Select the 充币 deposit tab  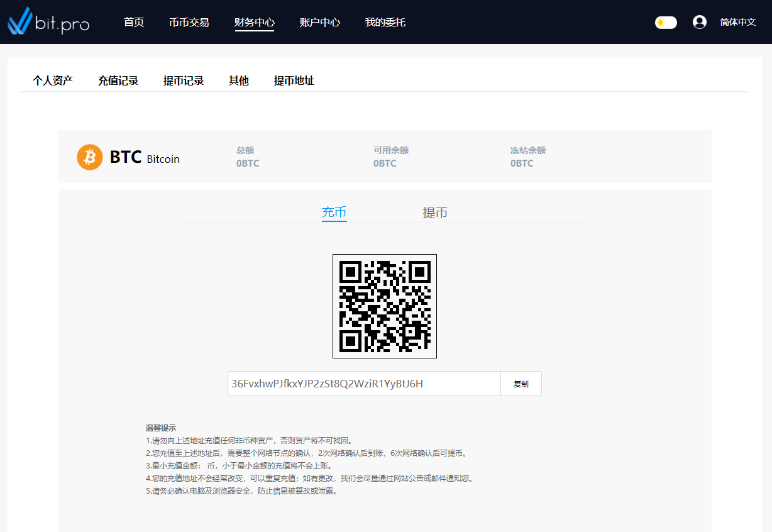pos(334,213)
